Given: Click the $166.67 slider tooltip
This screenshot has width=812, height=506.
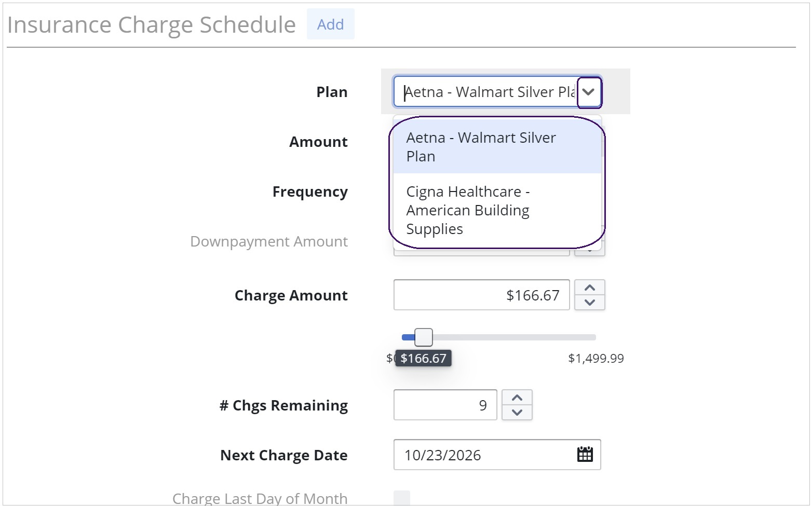Looking at the screenshot, I should [x=423, y=358].
